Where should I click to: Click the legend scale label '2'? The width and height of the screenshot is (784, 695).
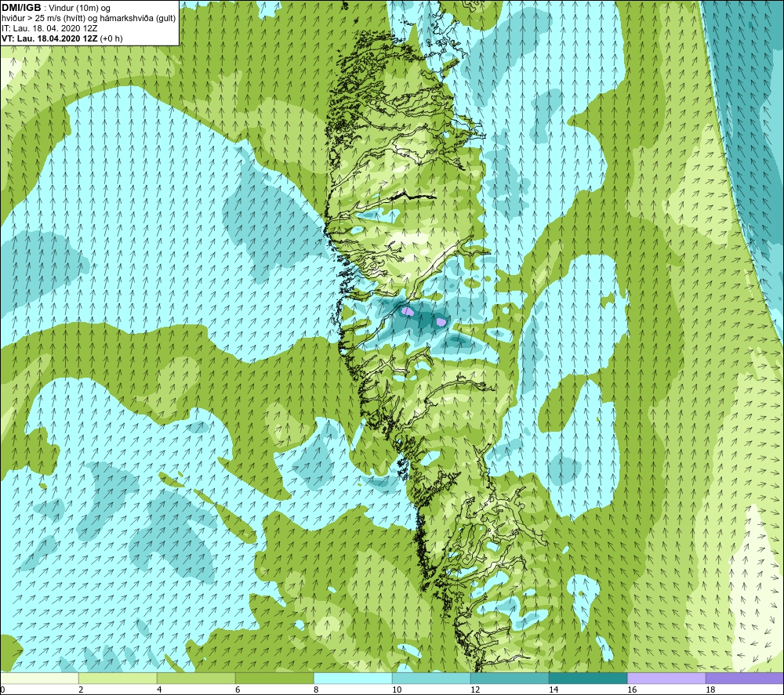pos(81,690)
